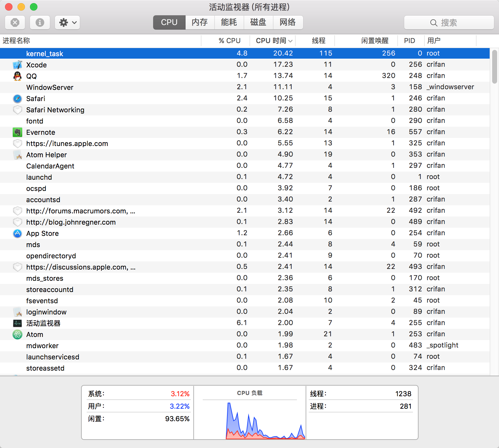Image resolution: width=499 pixels, height=448 pixels.
Task: Select the fontd process row
Action: click(245, 121)
